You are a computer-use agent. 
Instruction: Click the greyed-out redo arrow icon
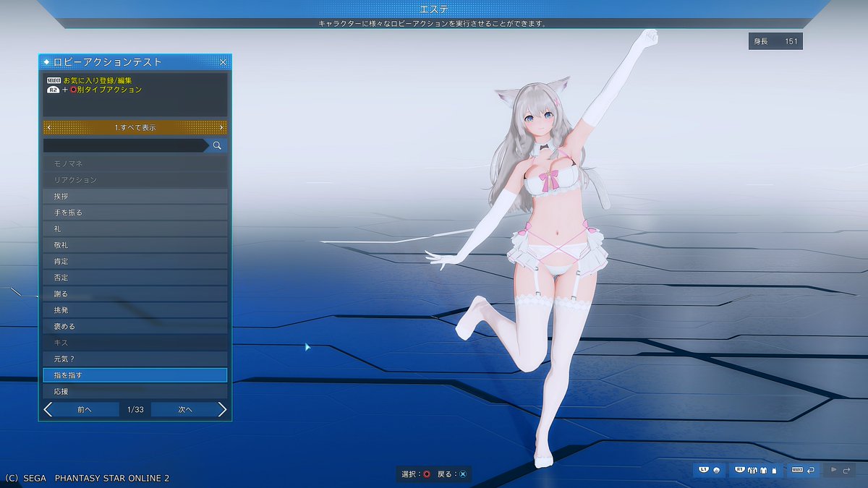846,471
